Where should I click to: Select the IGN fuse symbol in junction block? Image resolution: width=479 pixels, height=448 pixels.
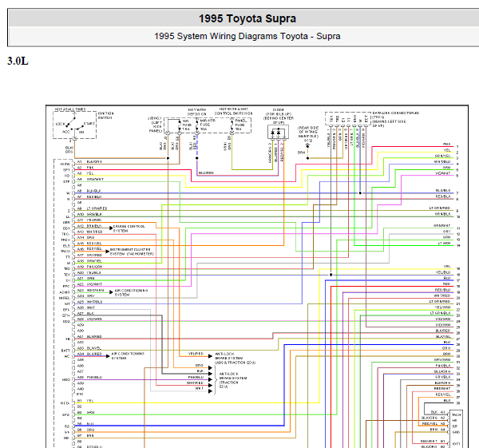pos(179,125)
